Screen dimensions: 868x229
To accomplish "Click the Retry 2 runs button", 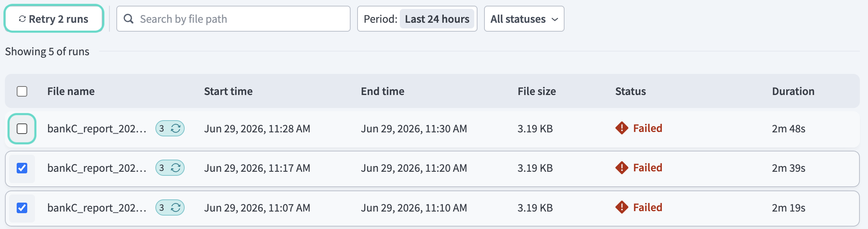I will [54, 19].
